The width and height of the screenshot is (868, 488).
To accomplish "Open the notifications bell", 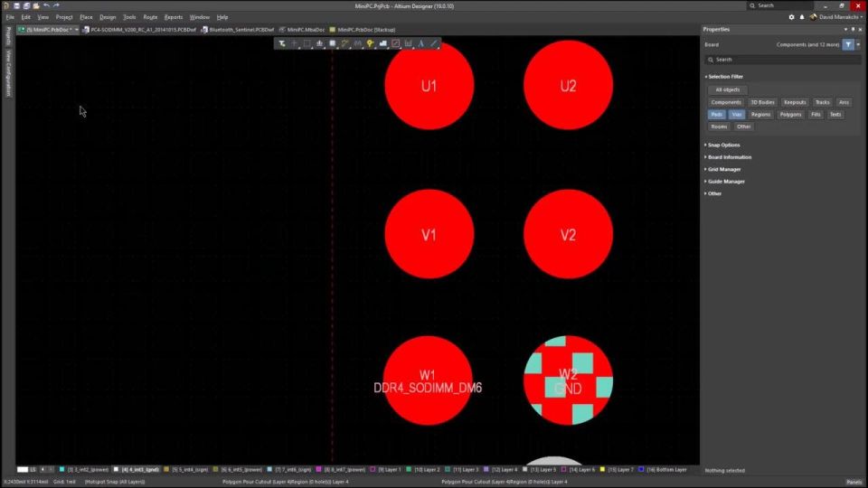I will coord(802,17).
